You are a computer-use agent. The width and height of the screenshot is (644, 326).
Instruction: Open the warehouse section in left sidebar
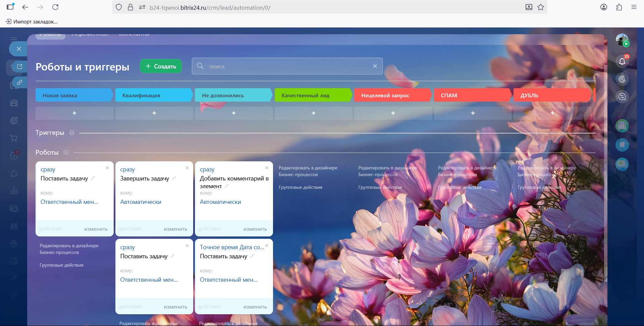click(x=14, y=103)
